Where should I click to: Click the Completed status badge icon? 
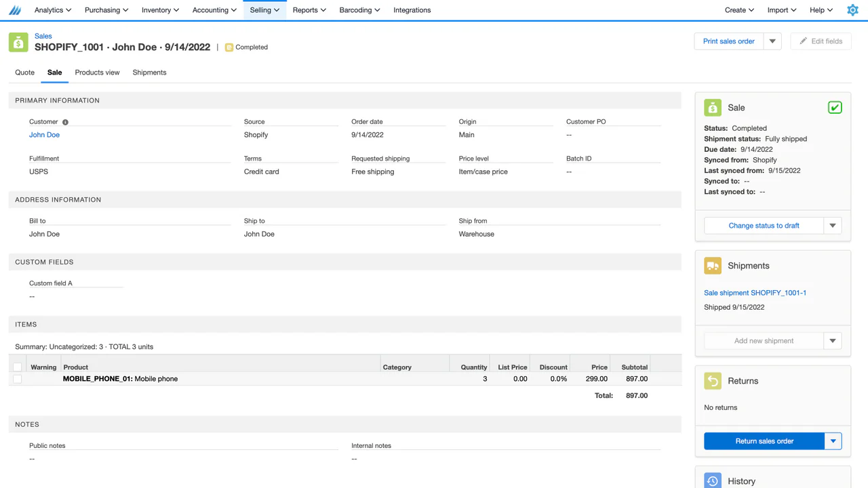[x=229, y=47]
